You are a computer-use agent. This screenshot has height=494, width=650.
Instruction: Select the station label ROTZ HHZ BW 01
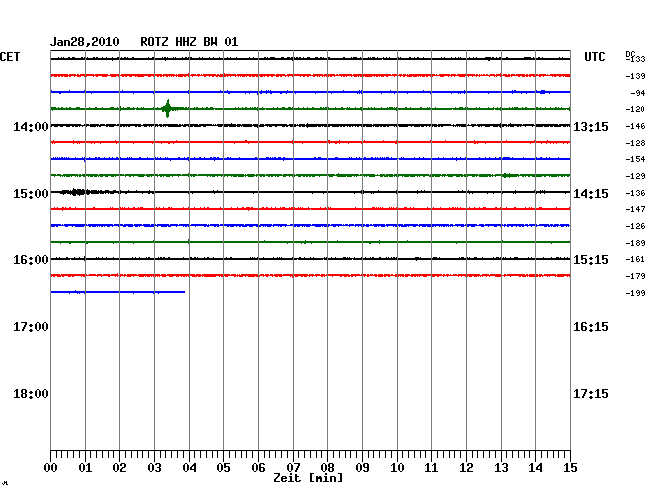point(189,42)
